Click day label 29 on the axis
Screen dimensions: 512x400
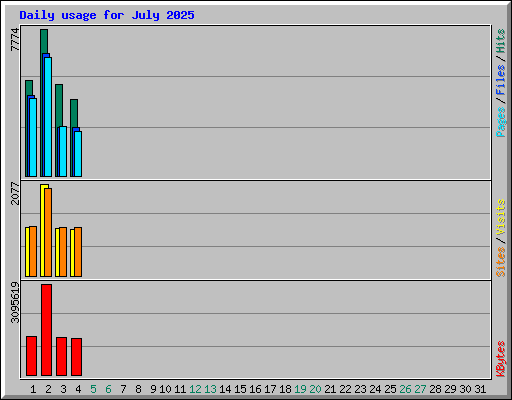click(x=450, y=389)
